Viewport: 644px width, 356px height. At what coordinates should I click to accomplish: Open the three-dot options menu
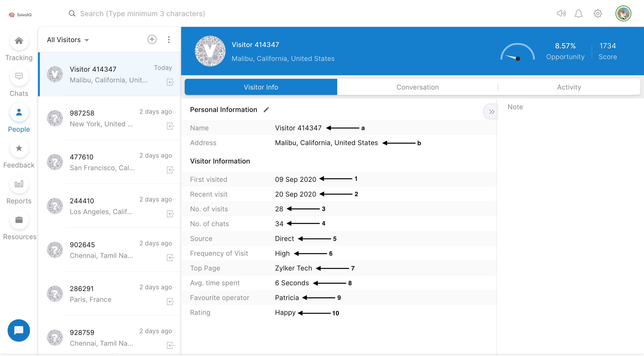tap(169, 40)
